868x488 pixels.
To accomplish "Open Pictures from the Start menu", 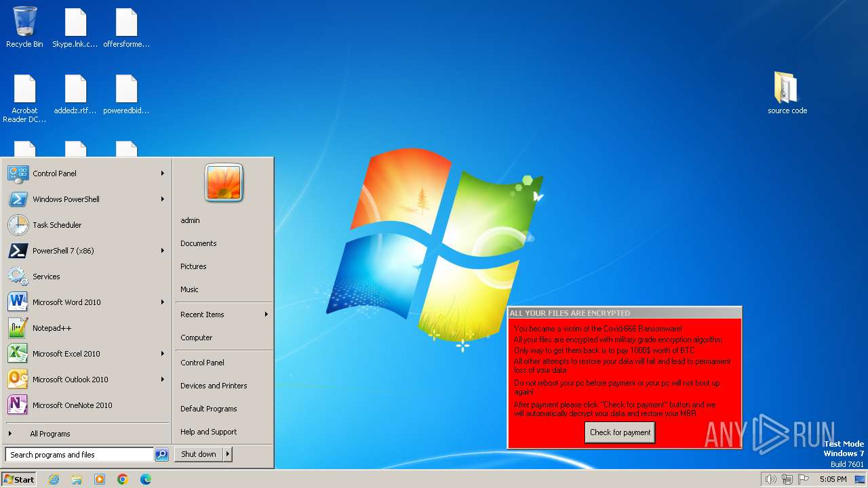I will point(223,266).
